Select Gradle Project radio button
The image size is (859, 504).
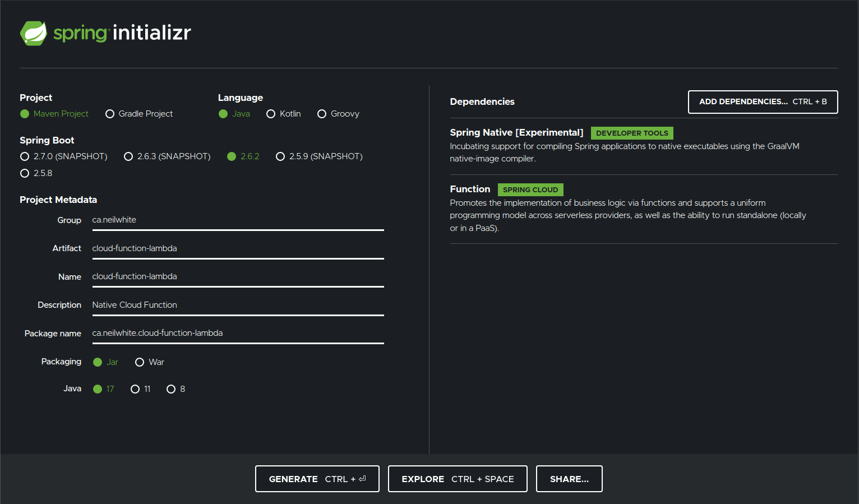tap(139, 114)
